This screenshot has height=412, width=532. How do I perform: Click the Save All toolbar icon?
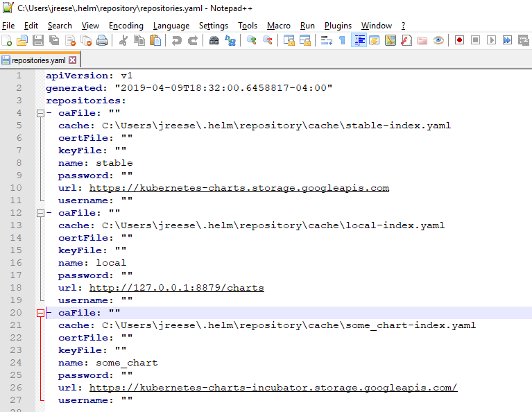coord(54,40)
